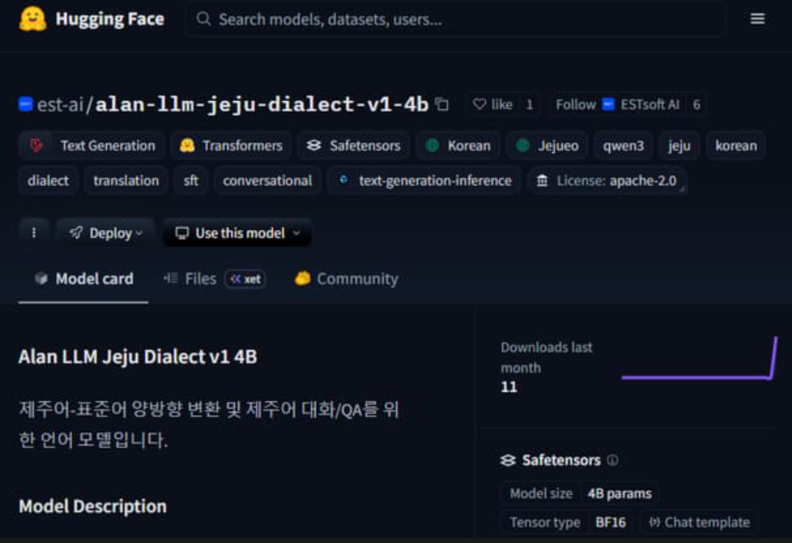The height and width of the screenshot is (543, 792).
Task: Switch to the Files tab
Action: tap(200, 279)
